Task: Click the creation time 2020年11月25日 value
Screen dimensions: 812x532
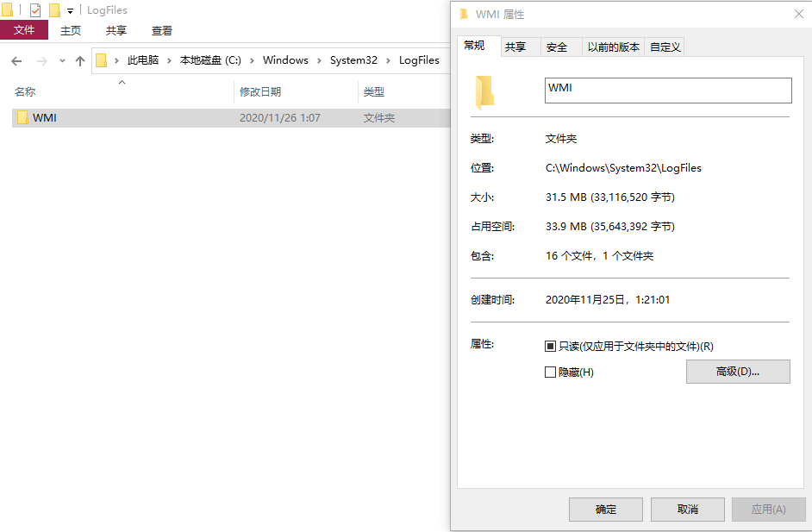Action: click(608, 300)
